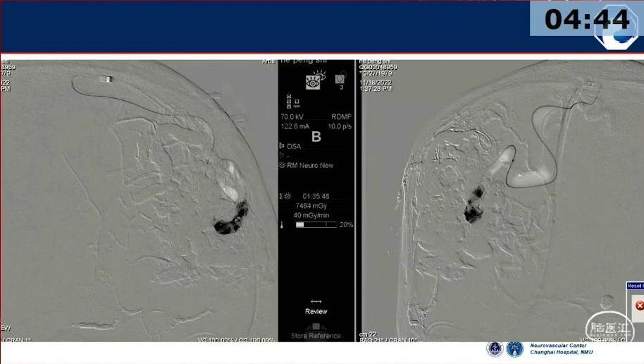Click the eye display icon in center panel
The width and height of the screenshot is (644, 364).
[315, 80]
